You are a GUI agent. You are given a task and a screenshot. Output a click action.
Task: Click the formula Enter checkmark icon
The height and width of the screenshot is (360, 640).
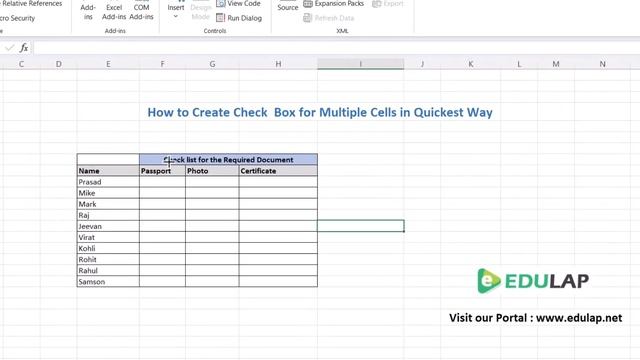[x=9, y=48]
